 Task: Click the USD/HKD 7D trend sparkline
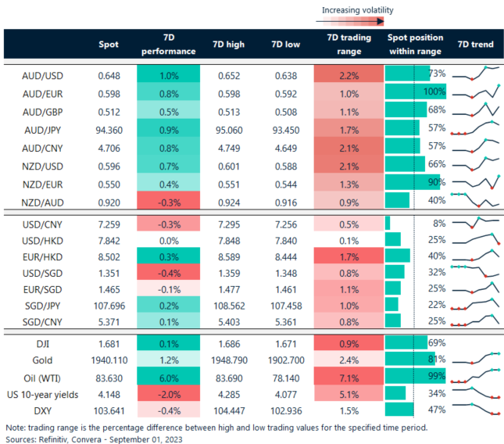pyautogui.click(x=475, y=238)
